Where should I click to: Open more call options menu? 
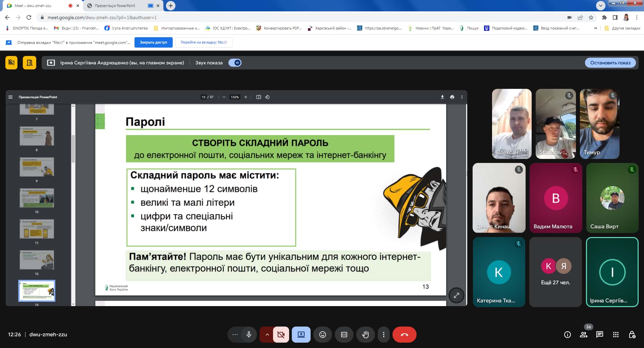(x=383, y=335)
